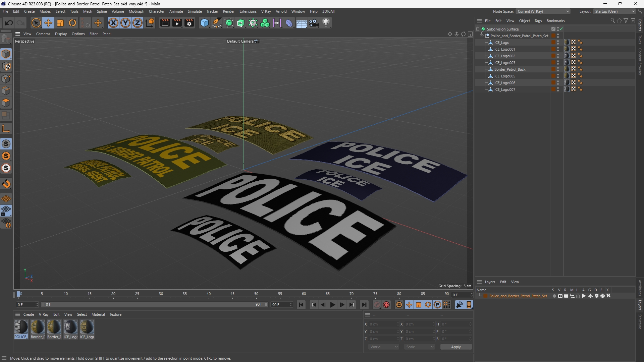Image resolution: width=644 pixels, height=362 pixels.
Task: Enable Snap with first S icon
Action: click(x=6, y=144)
